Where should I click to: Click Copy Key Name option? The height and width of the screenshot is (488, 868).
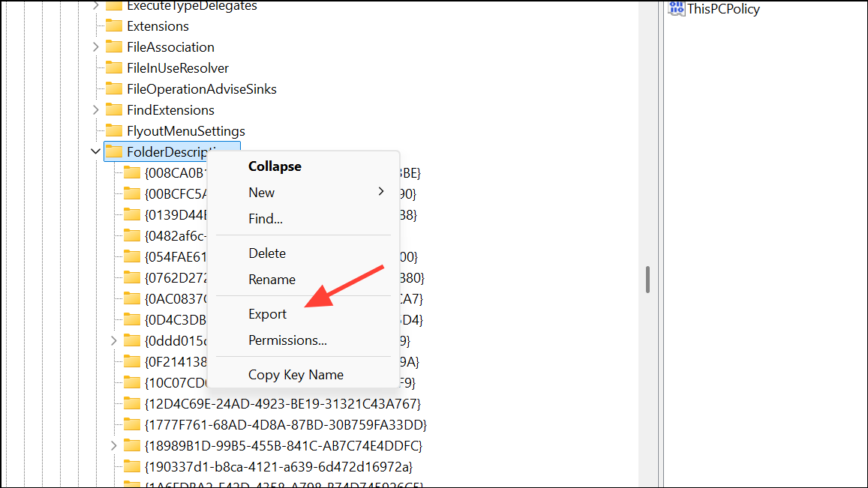click(x=296, y=374)
